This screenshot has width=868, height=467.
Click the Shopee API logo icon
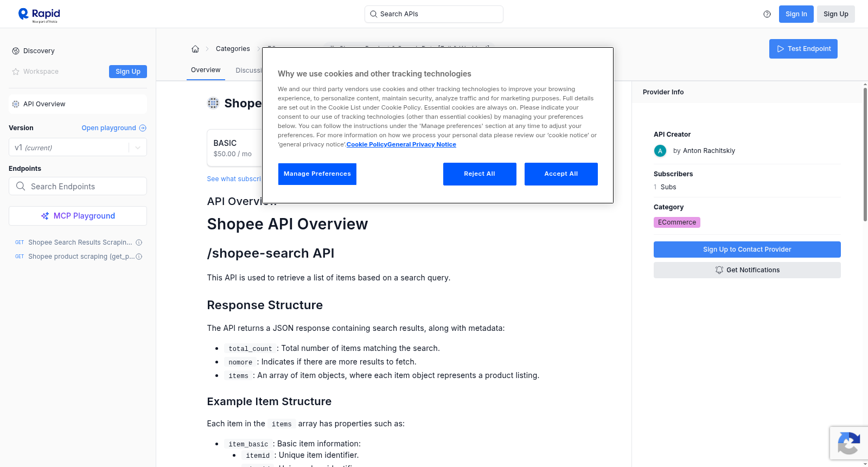click(x=213, y=103)
